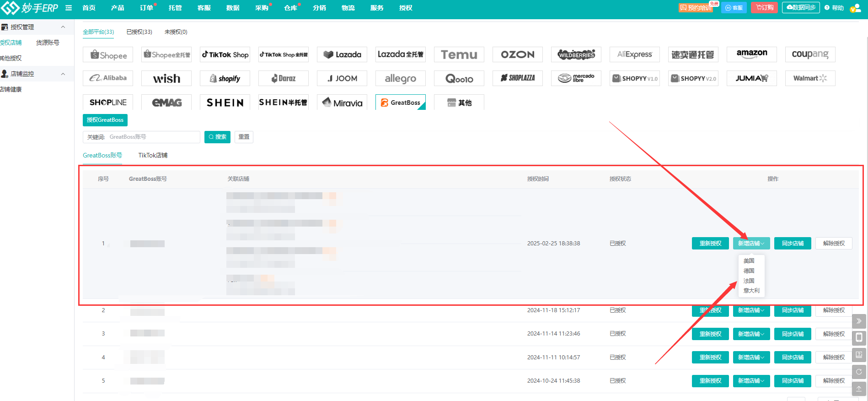
Task: Open 货源账号 in the sidebar
Action: click(x=48, y=43)
